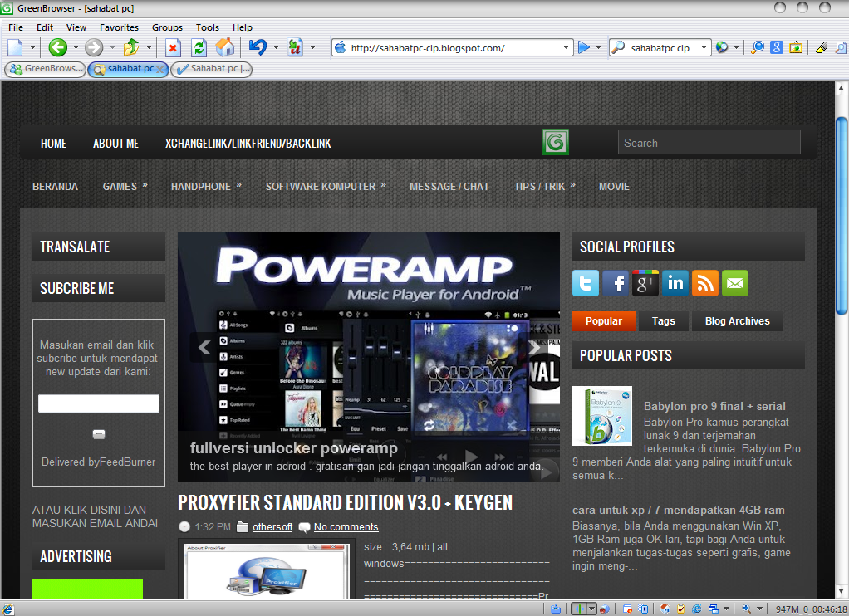Stop loading with the red X icon
This screenshot has height=616, width=849.
(173, 47)
